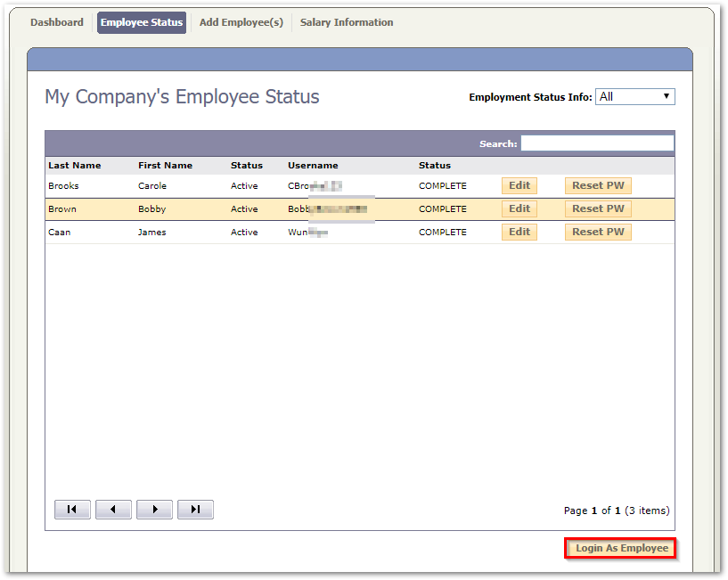Reset the password for Brooks
This screenshot has height=580, width=728.
[x=598, y=185]
